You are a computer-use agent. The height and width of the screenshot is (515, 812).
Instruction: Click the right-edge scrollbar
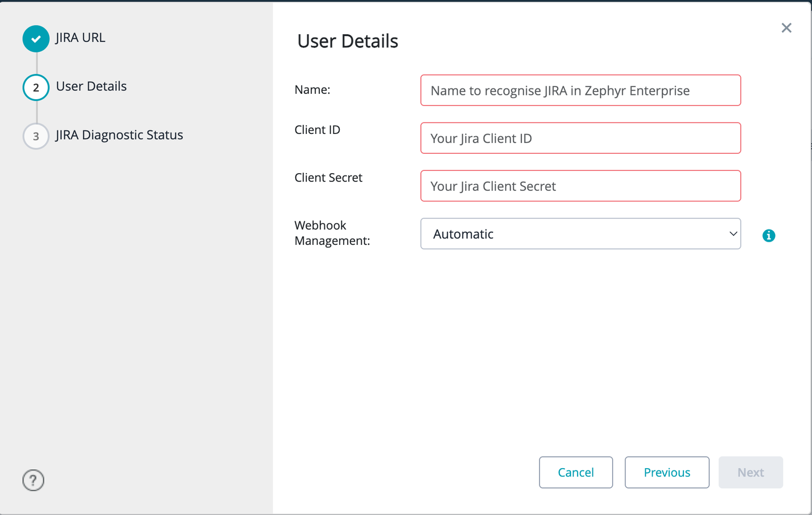[810, 146]
